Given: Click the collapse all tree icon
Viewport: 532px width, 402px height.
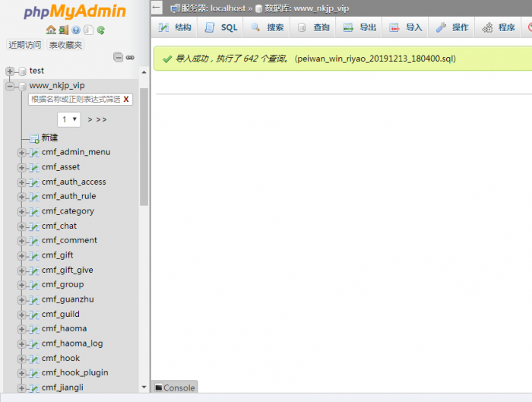Looking at the screenshot, I should tap(118, 57).
